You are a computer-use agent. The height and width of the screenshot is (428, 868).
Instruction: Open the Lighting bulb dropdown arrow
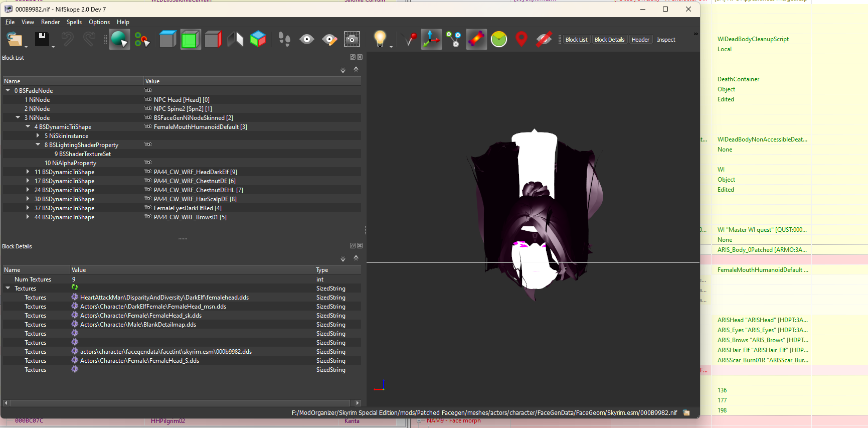click(x=391, y=47)
